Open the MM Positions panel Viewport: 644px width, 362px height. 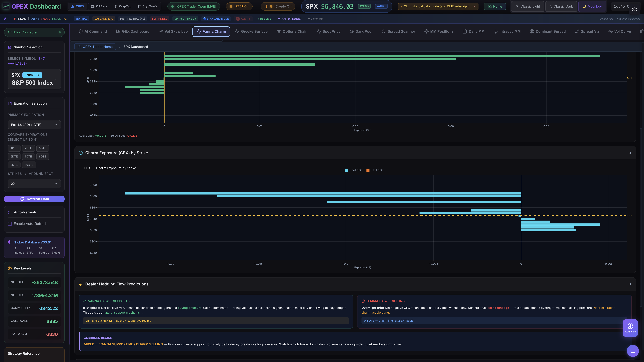point(439,31)
